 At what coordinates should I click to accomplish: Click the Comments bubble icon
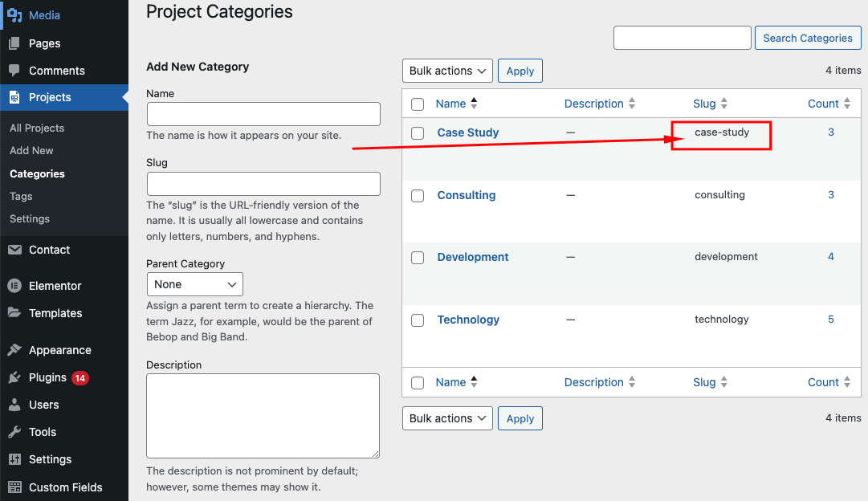point(14,71)
